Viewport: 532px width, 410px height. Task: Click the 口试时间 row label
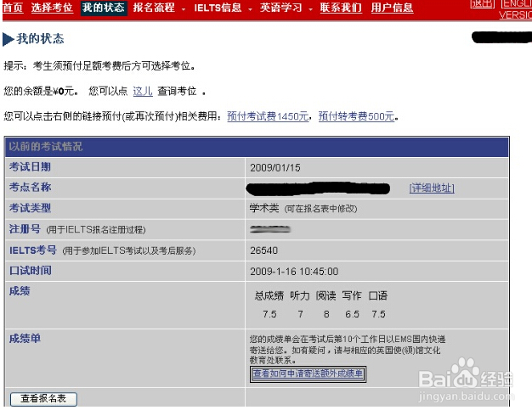coord(31,271)
